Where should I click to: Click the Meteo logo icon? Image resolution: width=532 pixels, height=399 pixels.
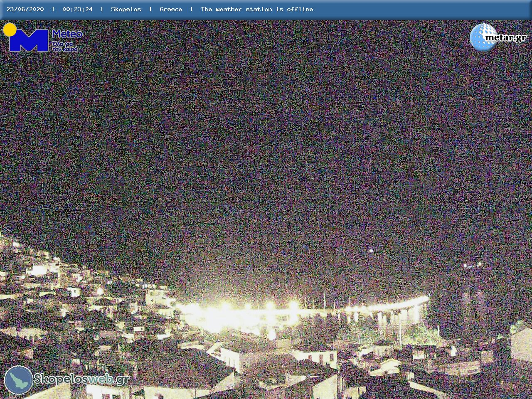coord(26,37)
